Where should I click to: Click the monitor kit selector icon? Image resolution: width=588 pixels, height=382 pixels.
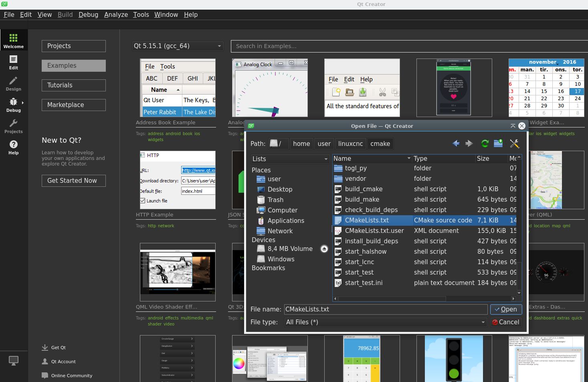click(x=14, y=361)
